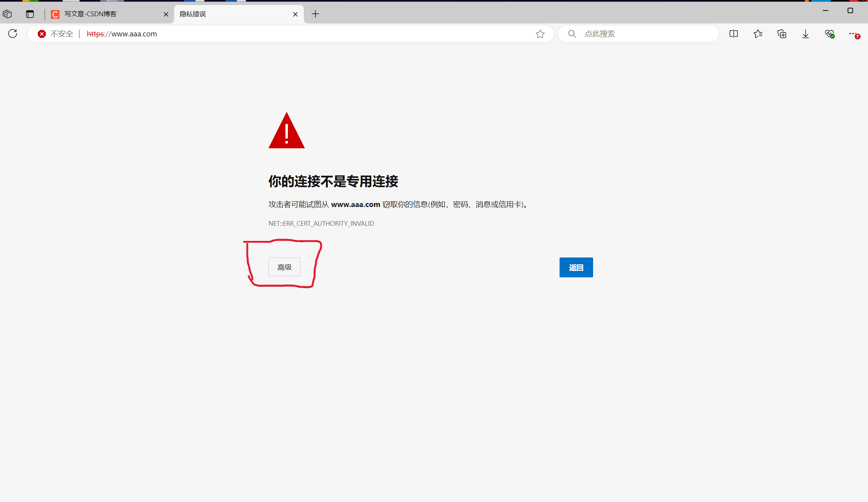Open the tab actions menu icon
This screenshot has width=868, height=502.
tap(30, 14)
